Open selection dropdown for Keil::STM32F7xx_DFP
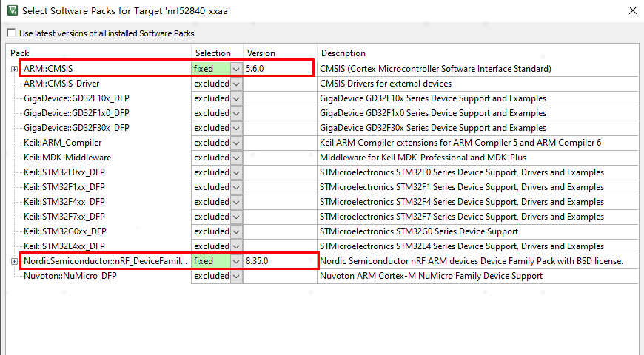The width and height of the screenshot is (644, 355). (x=236, y=217)
